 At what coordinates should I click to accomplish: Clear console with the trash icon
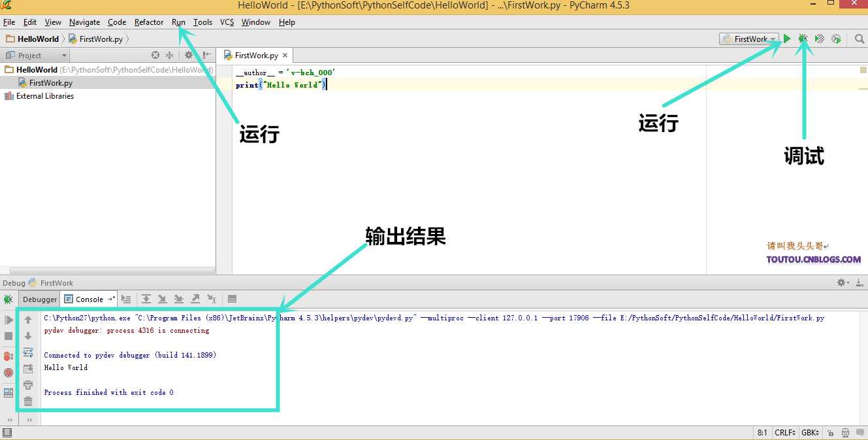28,401
